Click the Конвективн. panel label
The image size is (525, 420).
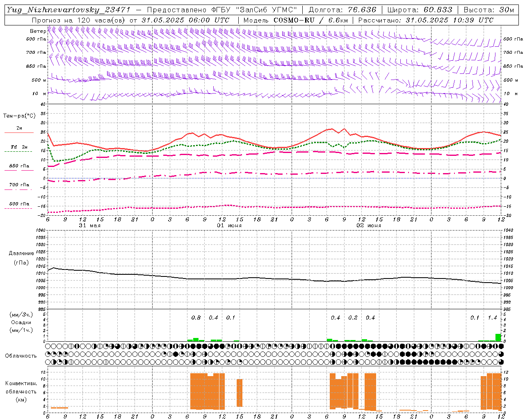[21, 383]
